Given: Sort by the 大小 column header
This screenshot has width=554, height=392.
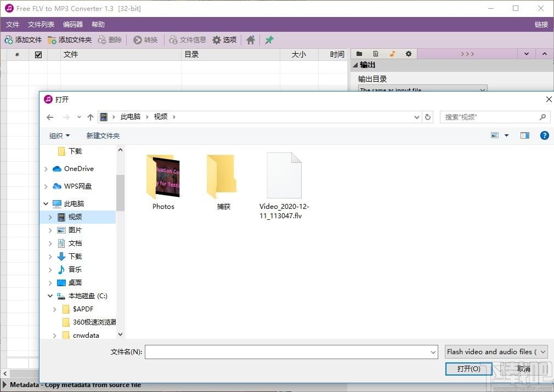Looking at the screenshot, I should click(x=299, y=55).
